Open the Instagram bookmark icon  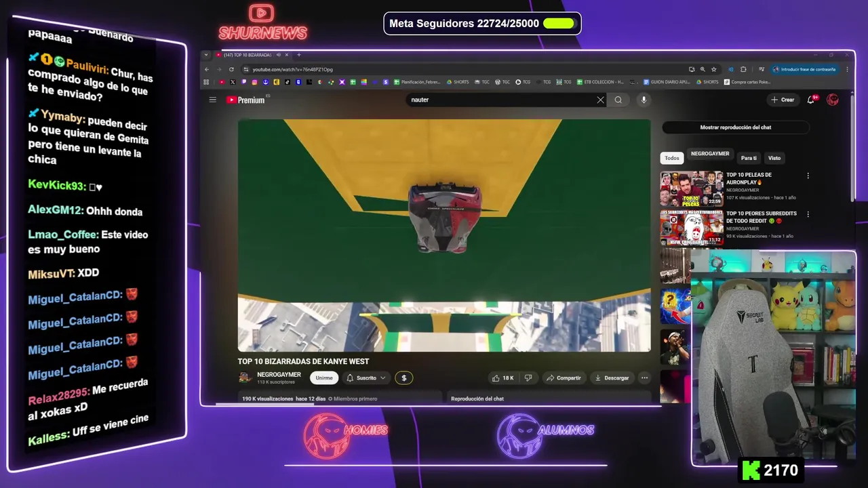[x=255, y=82]
